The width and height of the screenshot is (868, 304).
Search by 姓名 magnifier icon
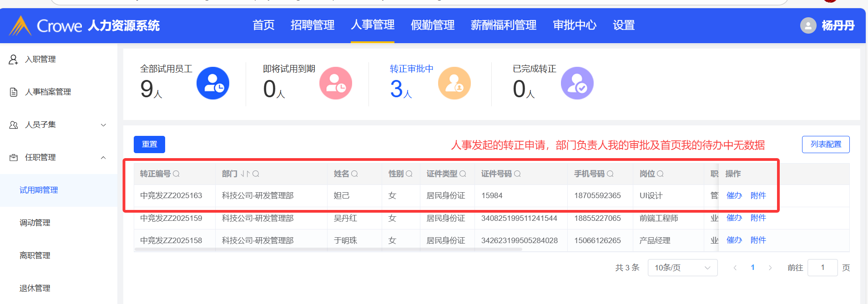[x=355, y=174]
